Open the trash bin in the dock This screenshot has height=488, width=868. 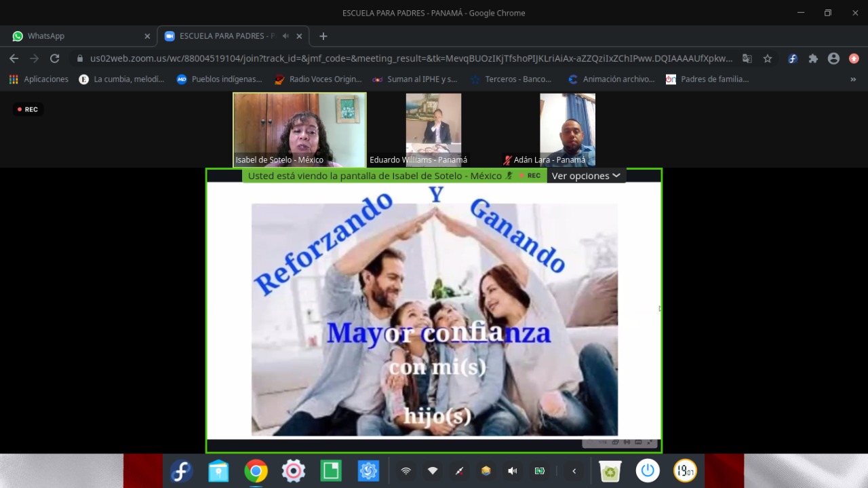(610, 470)
